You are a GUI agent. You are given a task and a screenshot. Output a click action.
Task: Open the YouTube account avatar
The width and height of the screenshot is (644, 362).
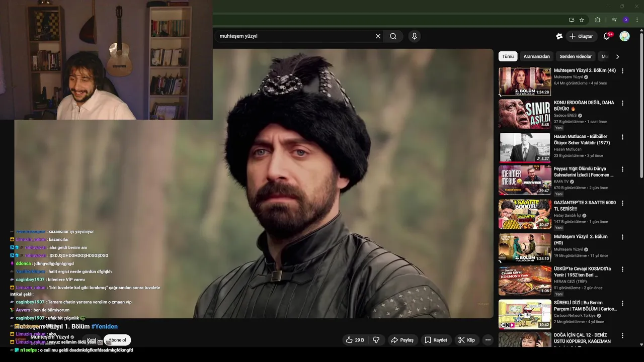[624, 36]
